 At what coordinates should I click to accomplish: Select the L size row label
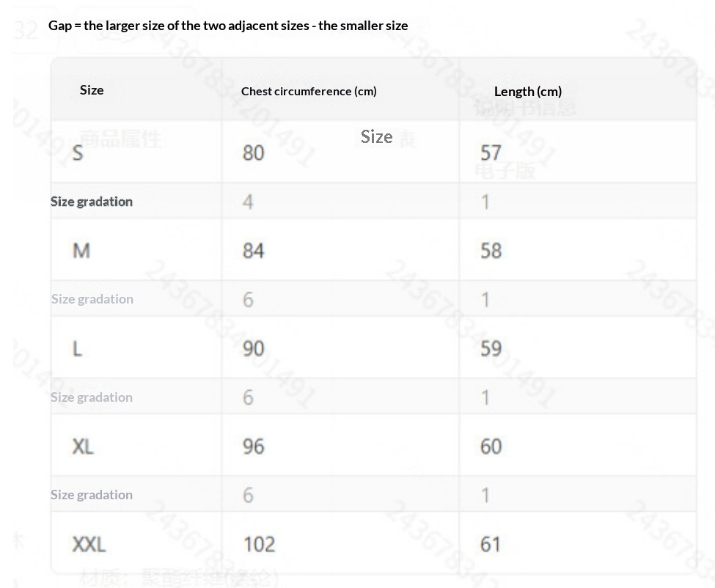coord(77,348)
